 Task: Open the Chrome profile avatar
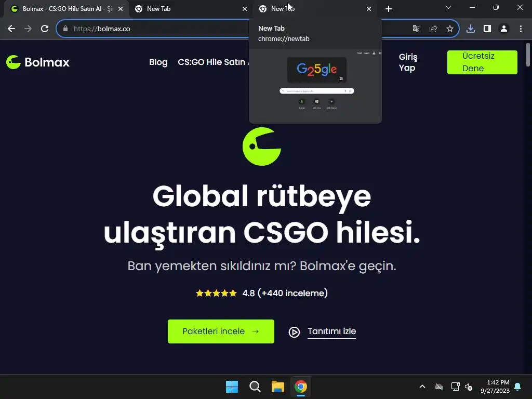point(504,29)
